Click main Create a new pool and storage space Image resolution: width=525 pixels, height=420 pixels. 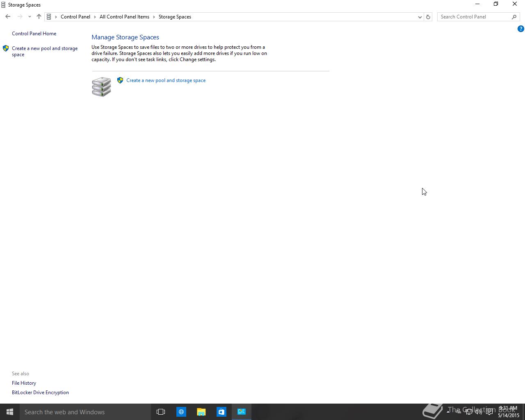(x=166, y=80)
